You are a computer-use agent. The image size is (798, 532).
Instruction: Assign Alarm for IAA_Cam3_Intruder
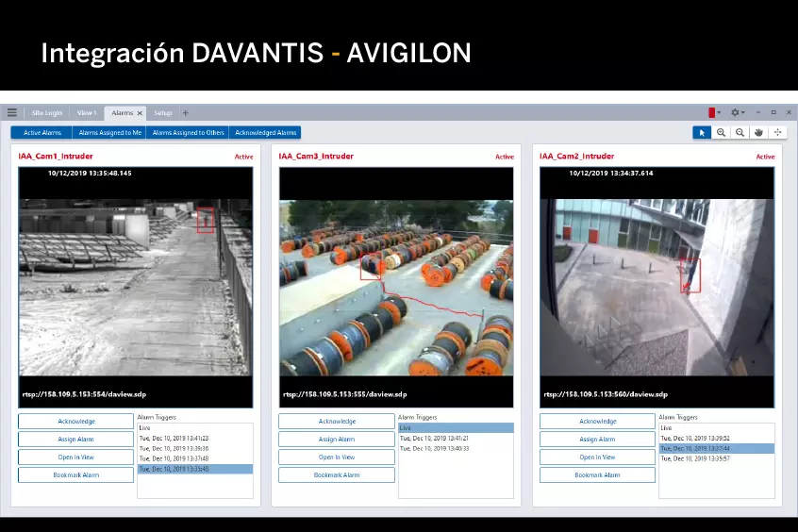337,439
